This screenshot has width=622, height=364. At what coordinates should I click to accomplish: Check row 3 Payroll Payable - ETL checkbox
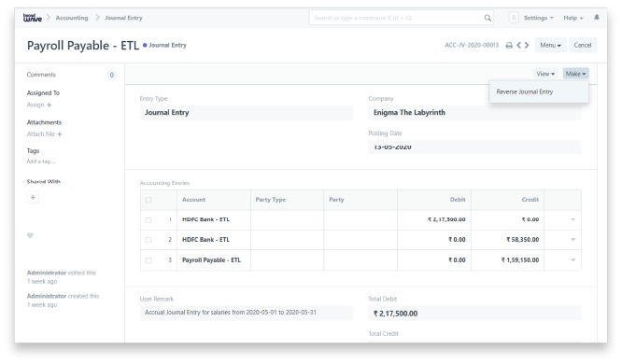coord(148,260)
